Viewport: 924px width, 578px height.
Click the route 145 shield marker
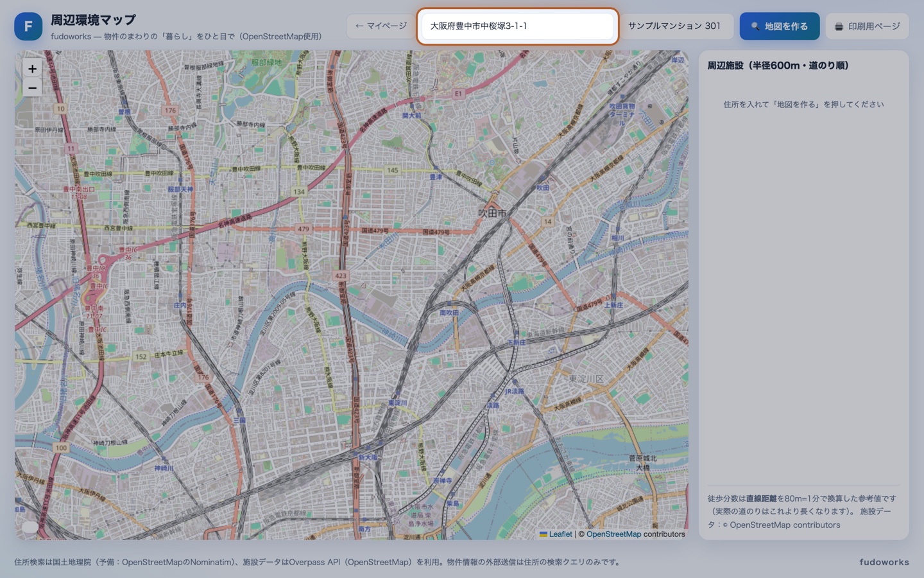point(392,170)
